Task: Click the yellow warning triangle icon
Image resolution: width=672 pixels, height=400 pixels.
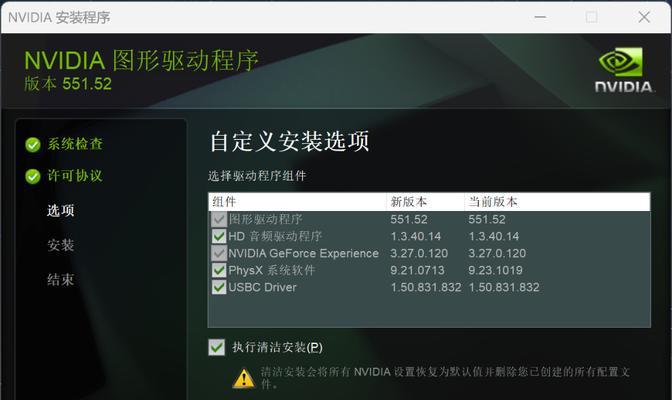Action: click(244, 378)
